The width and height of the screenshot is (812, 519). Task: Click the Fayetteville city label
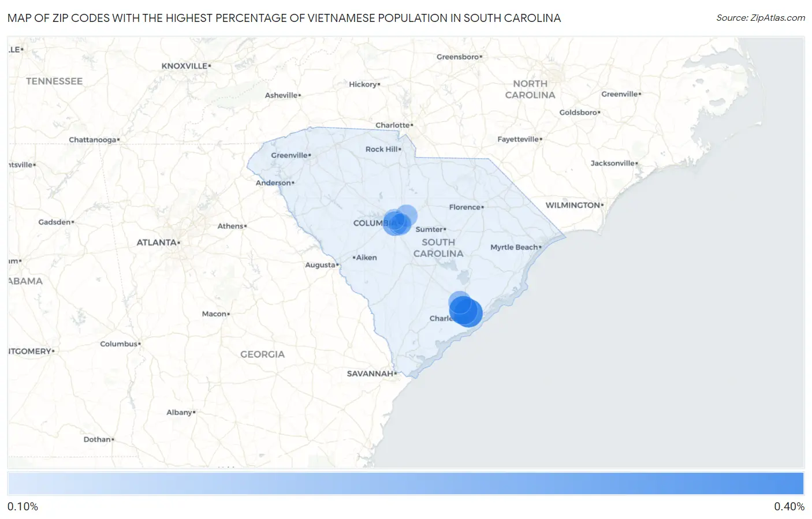click(518, 139)
